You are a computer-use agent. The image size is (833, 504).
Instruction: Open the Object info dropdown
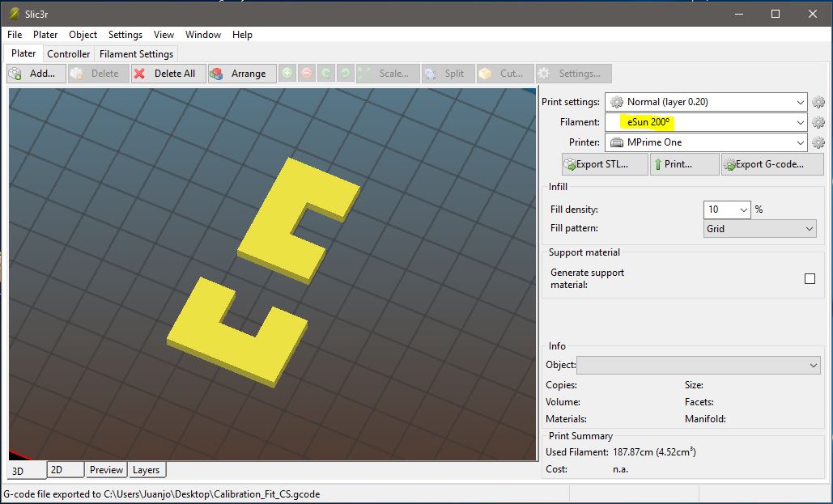[699, 366]
